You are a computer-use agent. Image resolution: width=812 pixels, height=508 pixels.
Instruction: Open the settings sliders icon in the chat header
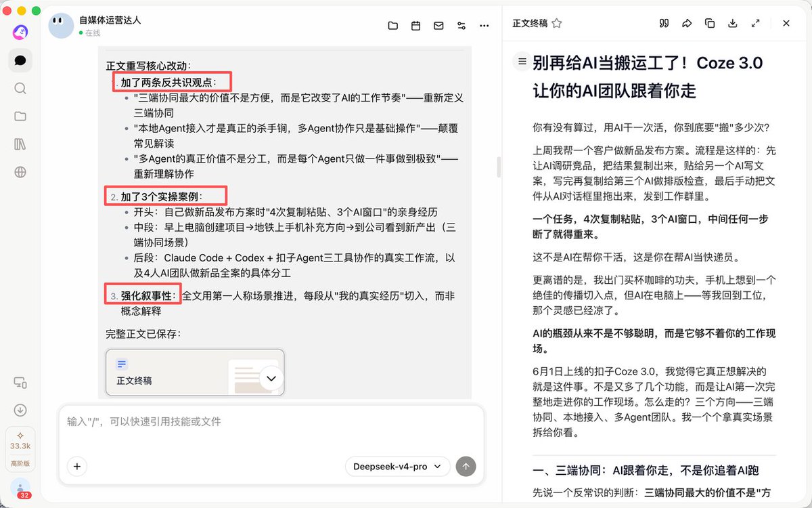[x=461, y=26]
